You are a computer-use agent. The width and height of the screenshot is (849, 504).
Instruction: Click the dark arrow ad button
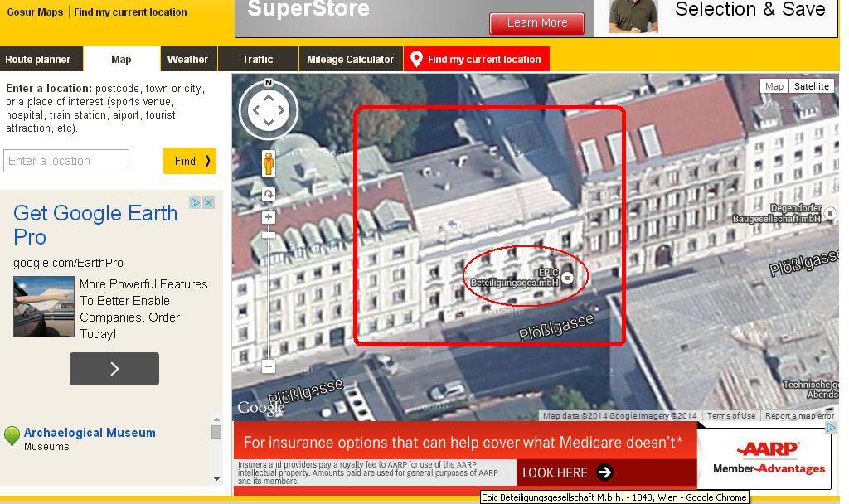pyautogui.click(x=114, y=369)
